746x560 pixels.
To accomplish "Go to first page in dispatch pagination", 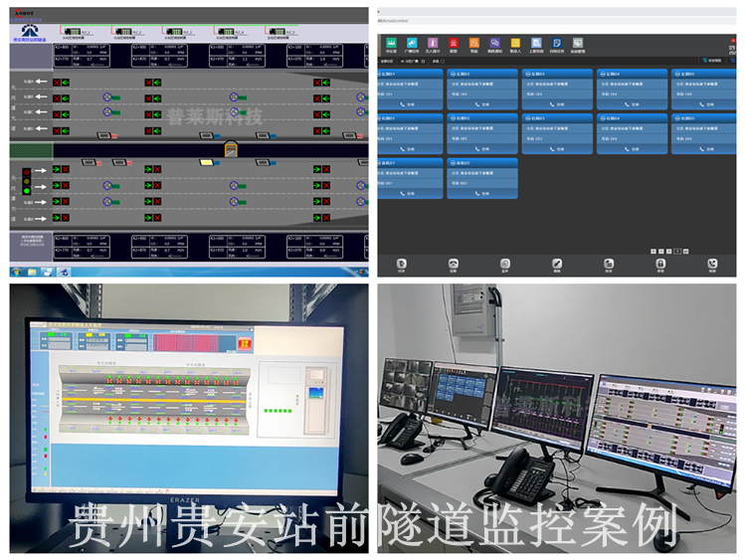I will click(x=653, y=252).
